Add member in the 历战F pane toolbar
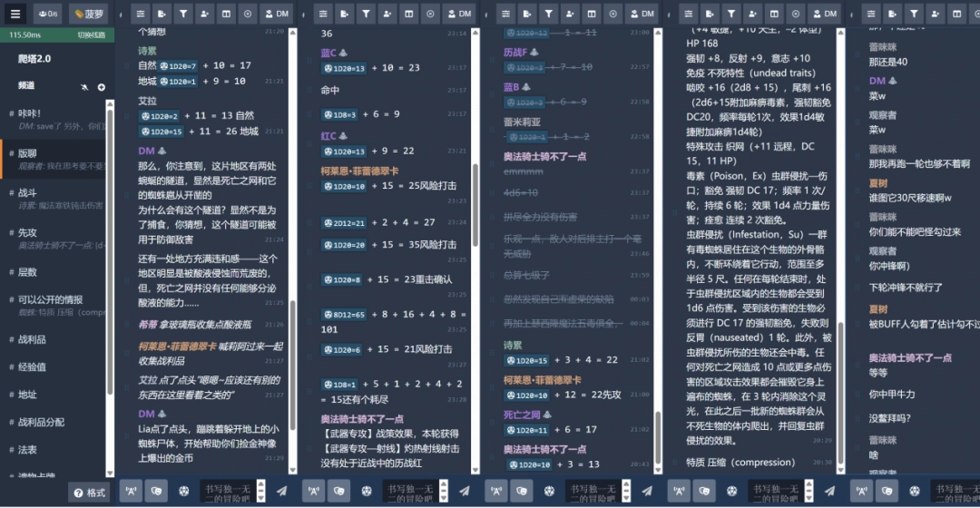Screen dimensions: 980x508 click(x=569, y=14)
